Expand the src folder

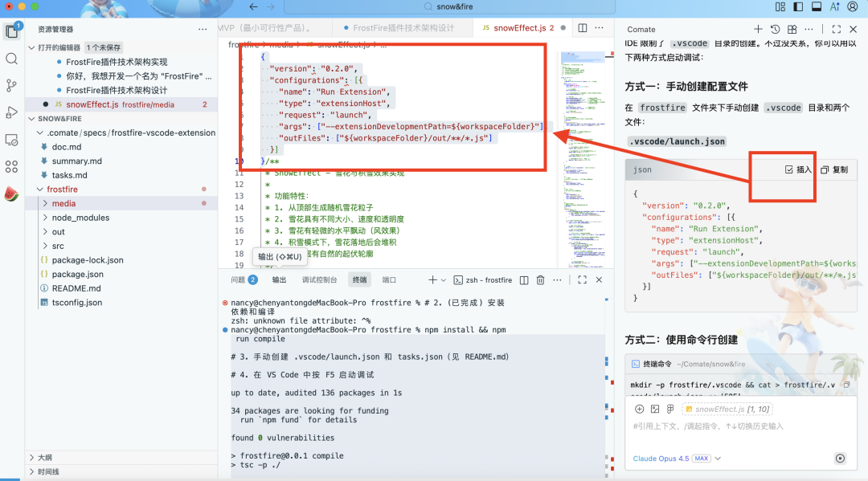45,246
